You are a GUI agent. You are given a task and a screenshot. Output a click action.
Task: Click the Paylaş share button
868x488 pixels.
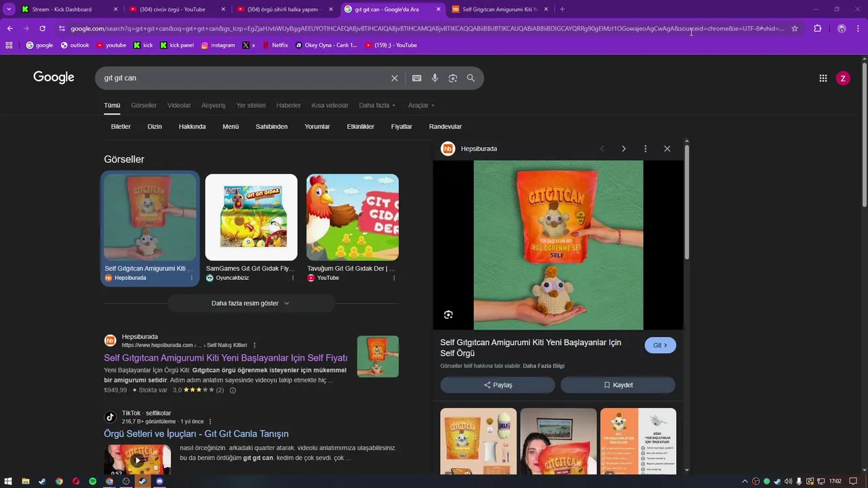click(x=498, y=385)
